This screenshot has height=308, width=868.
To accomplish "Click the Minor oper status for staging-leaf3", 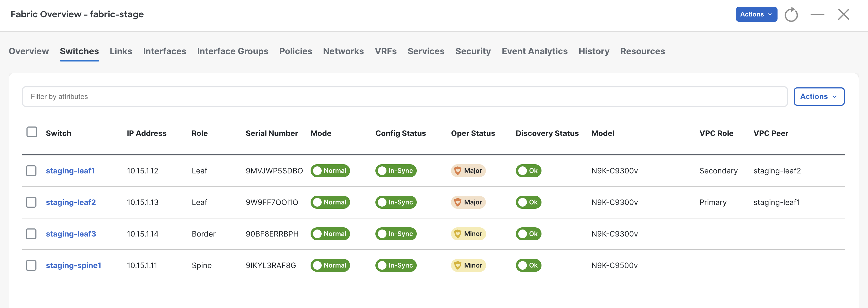I will (x=468, y=234).
